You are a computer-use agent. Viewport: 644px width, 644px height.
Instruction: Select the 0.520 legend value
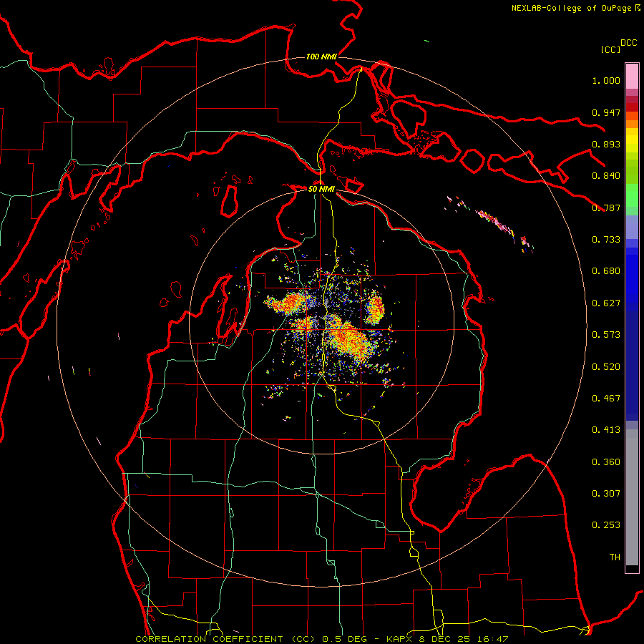(x=606, y=367)
